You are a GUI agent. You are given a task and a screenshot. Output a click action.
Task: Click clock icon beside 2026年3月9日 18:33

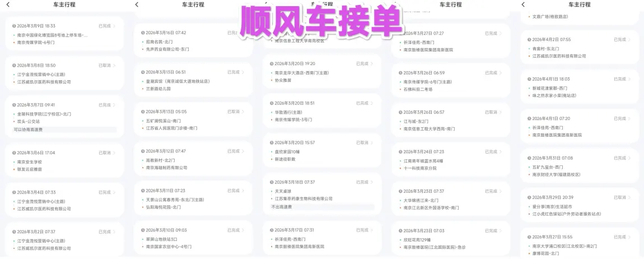point(13,26)
